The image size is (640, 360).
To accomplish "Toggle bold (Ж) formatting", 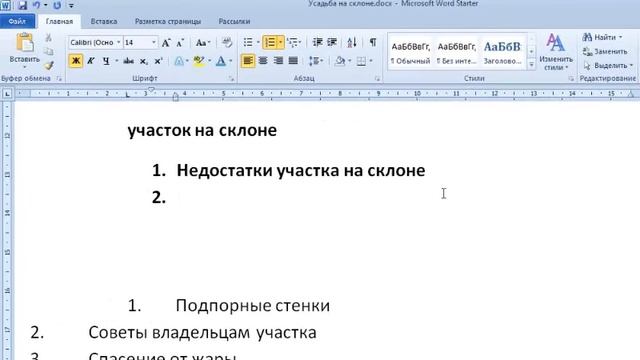I will click(x=76, y=61).
